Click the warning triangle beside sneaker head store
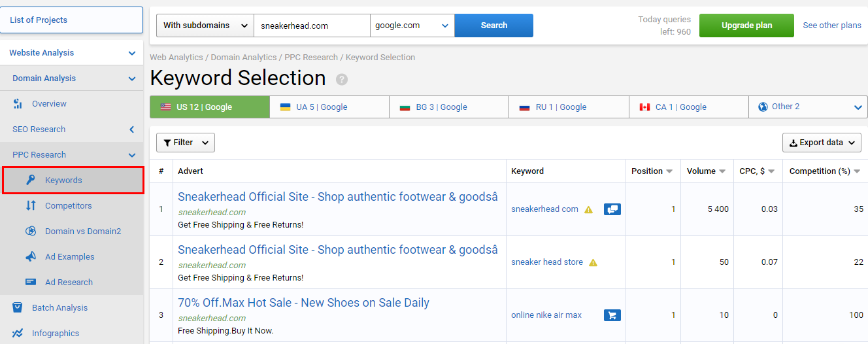The width and height of the screenshot is (868, 344). [x=593, y=262]
